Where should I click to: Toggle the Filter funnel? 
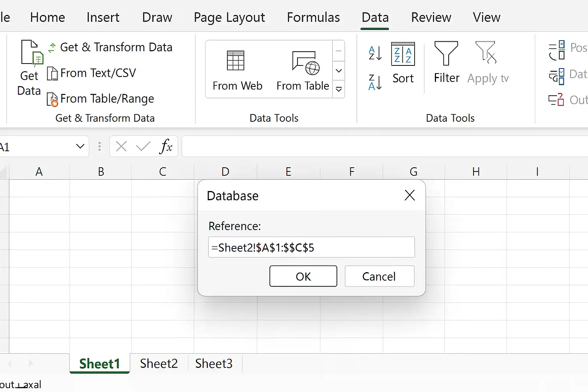446,53
